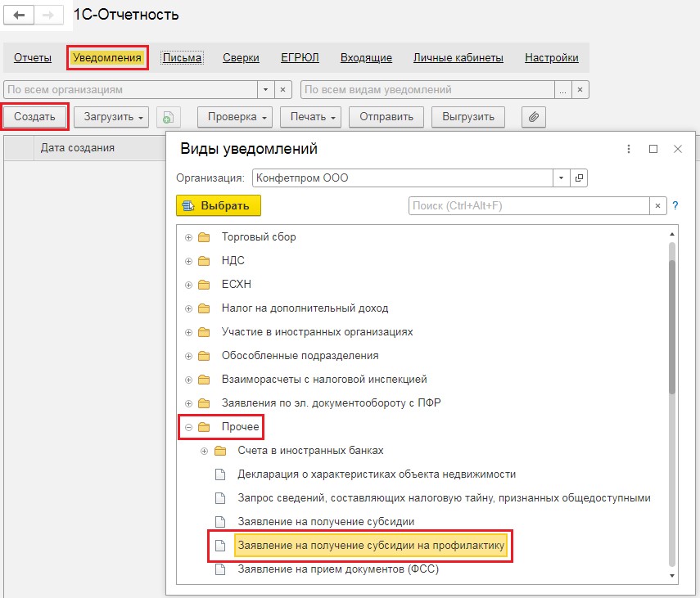Open the help question mark icon
The height and width of the screenshot is (598, 700).
click(675, 205)
